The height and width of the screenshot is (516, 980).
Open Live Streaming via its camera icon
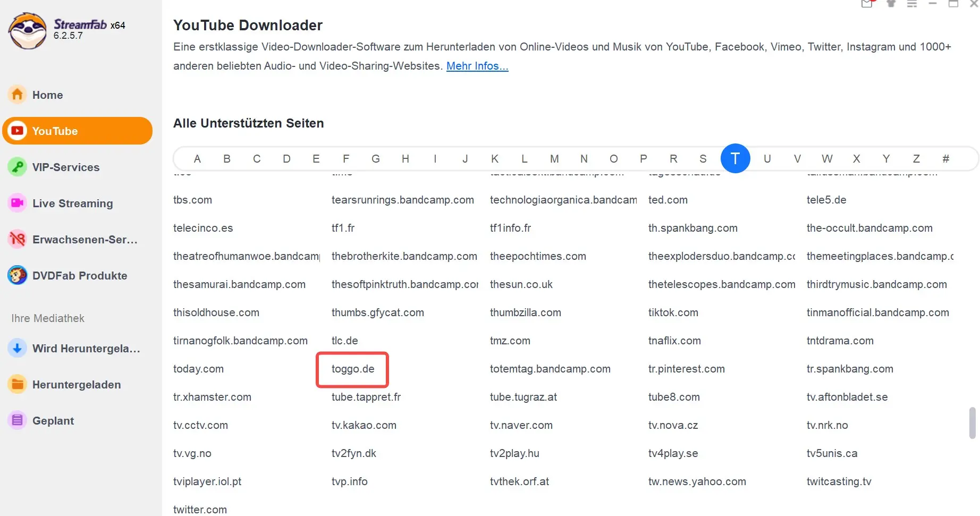click(x=18, y=203)
